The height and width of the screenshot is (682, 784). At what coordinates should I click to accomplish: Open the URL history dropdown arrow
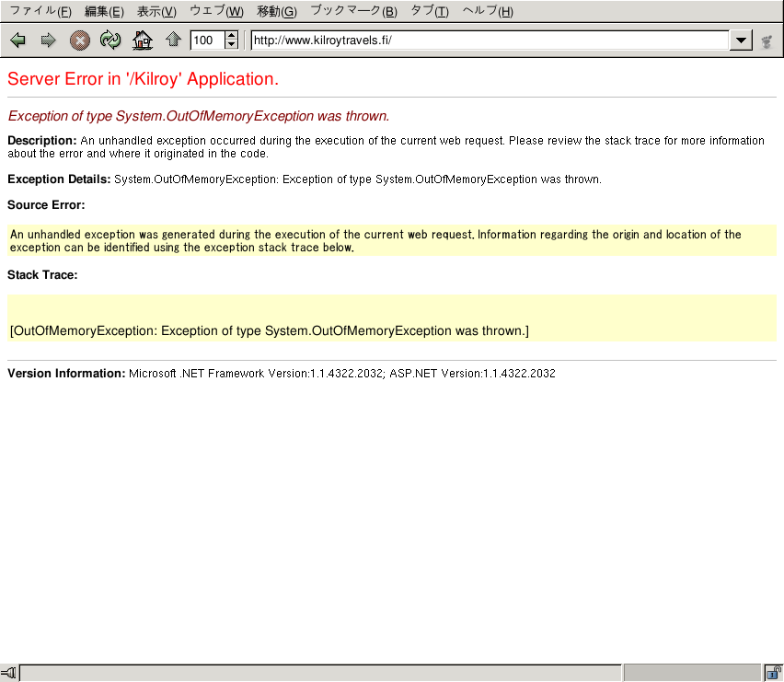tap(741, 40)
